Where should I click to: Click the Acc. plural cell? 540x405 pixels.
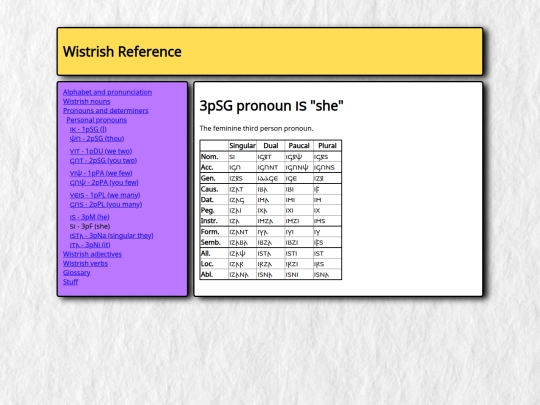(x=328, y=167)
